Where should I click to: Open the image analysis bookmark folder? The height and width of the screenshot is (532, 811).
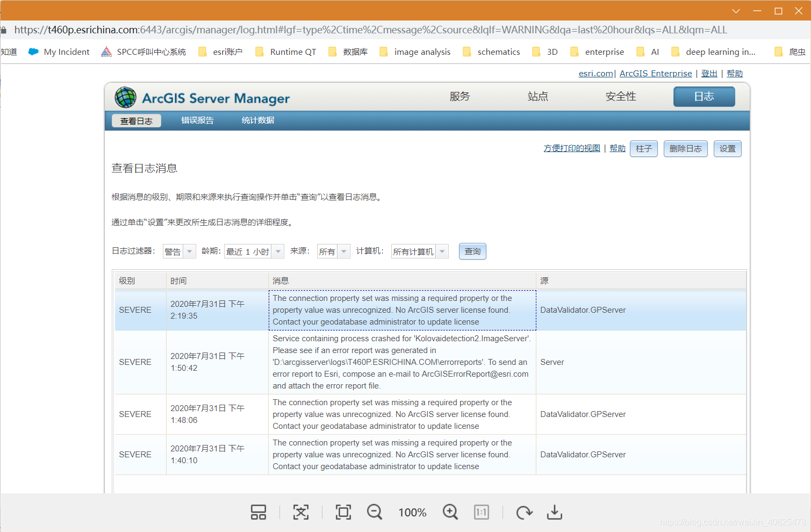415,52
